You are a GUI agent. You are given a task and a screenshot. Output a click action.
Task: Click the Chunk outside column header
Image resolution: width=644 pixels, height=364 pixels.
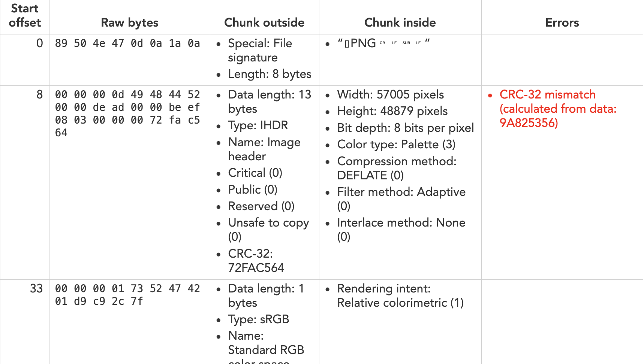tap(264, 22)
